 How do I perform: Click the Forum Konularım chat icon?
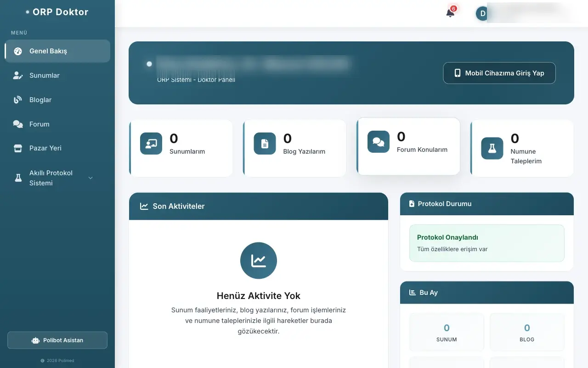[x=379, y=142]
